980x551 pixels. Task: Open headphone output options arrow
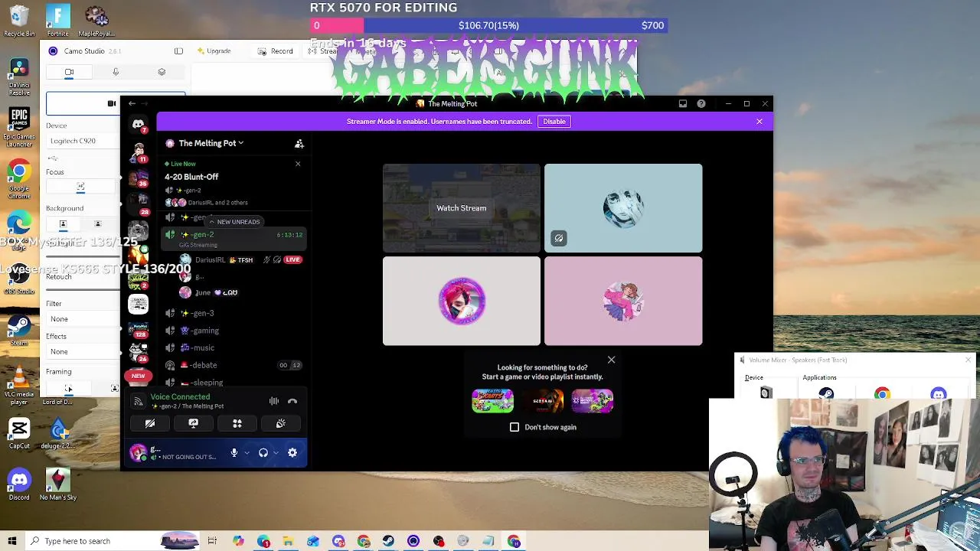276,453
